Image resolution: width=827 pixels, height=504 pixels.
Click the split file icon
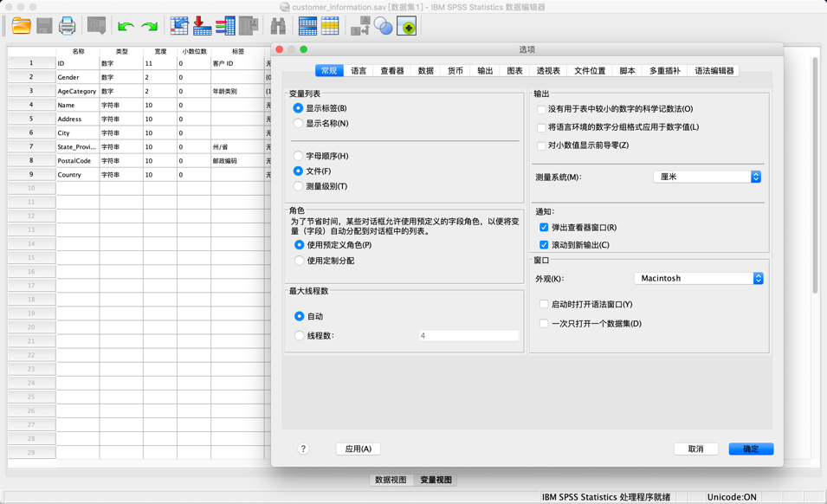307,26
